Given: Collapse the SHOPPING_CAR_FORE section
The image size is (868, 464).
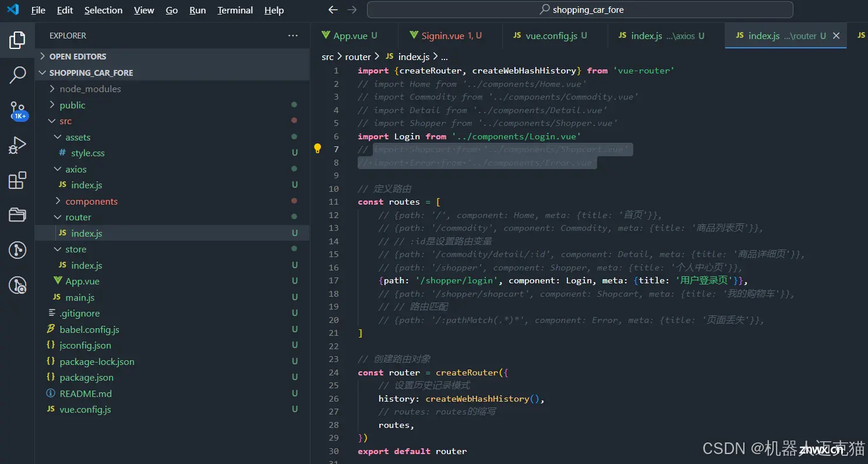Looking at the screenshot, I should (x=172, y=73).
